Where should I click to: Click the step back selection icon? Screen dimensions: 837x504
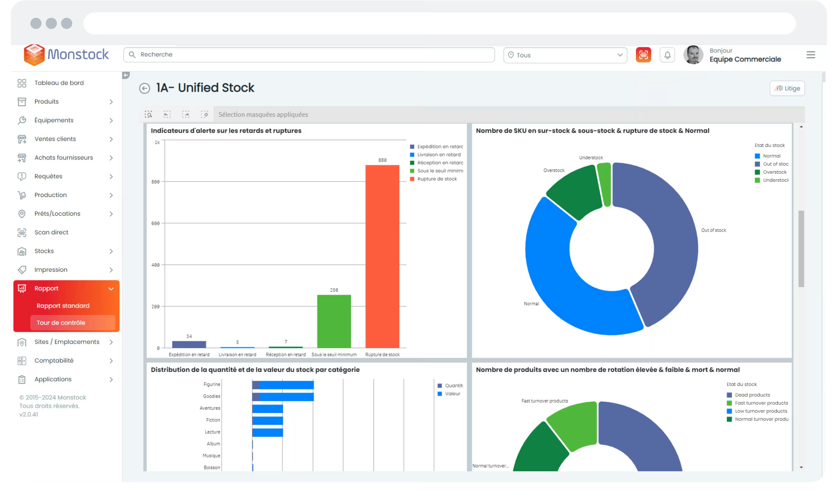coord(167,114)
